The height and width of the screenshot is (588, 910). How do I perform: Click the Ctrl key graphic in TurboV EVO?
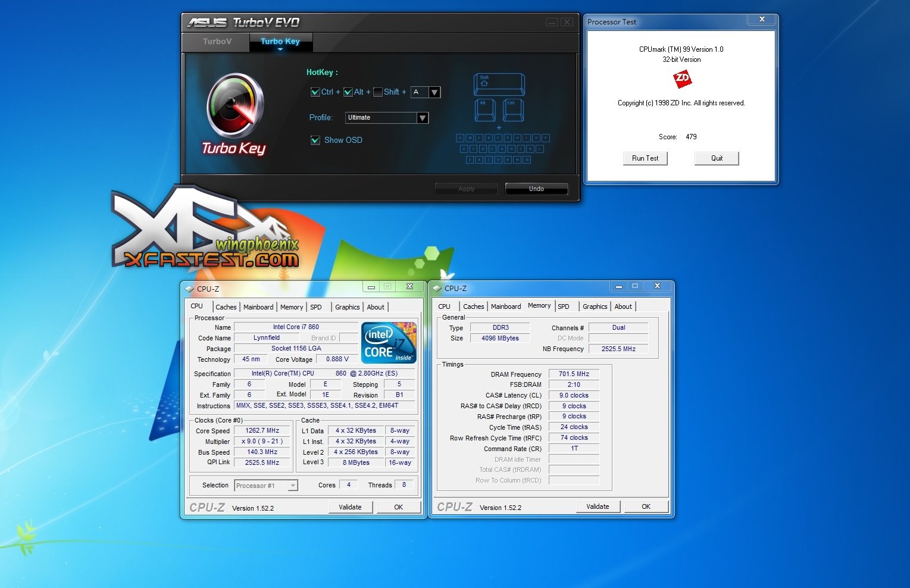pos(513,110)
